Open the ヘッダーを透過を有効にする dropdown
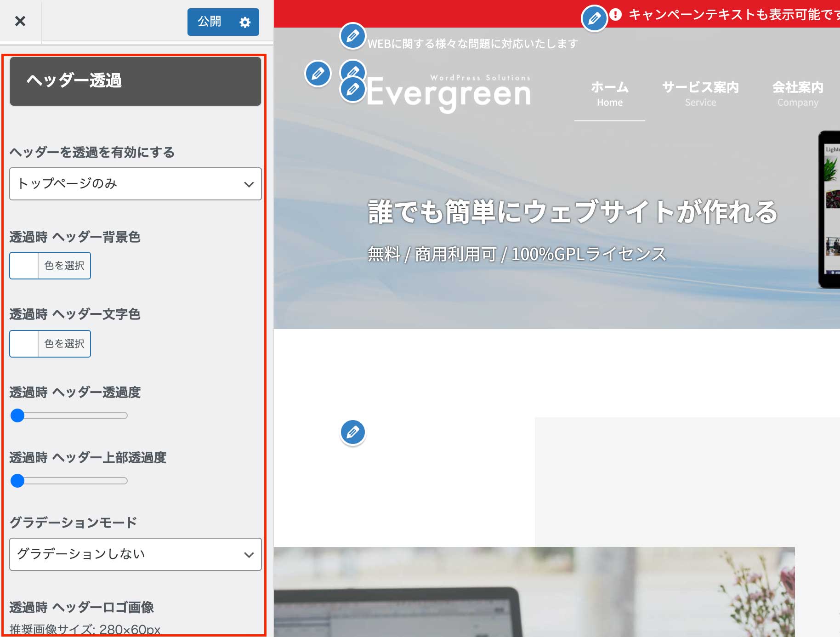 pos(136,184)
